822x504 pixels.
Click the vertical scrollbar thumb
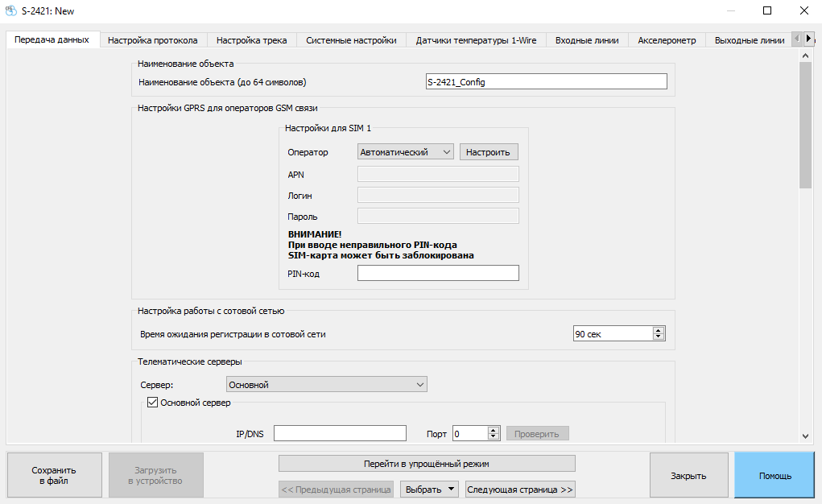coord(806,125)
